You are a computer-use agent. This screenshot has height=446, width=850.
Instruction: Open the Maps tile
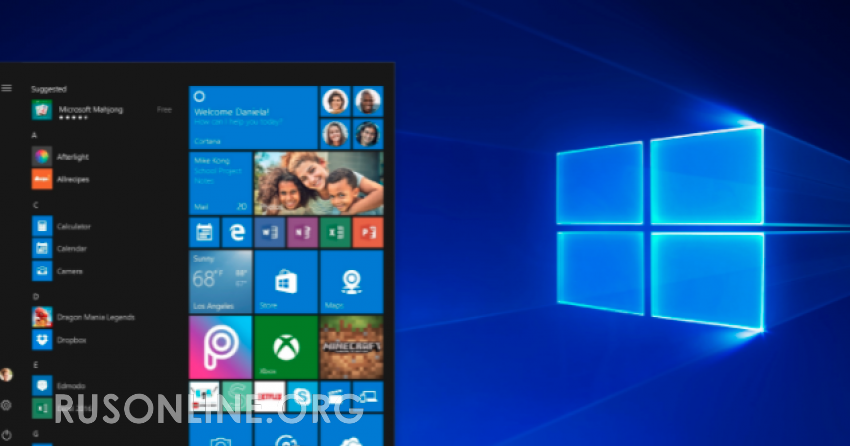coord(352,282)
